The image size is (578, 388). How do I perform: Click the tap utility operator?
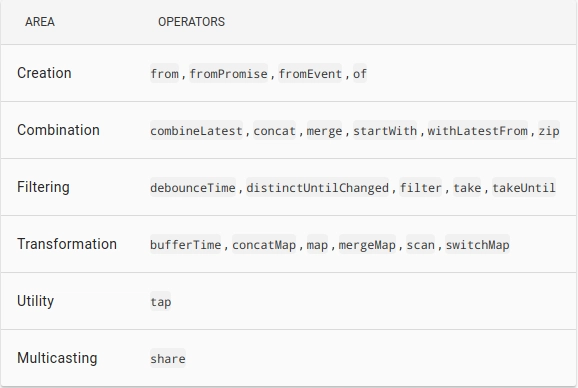coord(161,301)
